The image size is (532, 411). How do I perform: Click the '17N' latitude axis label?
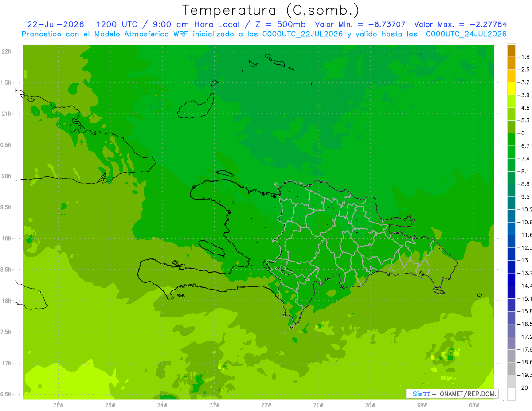[8, 363]
